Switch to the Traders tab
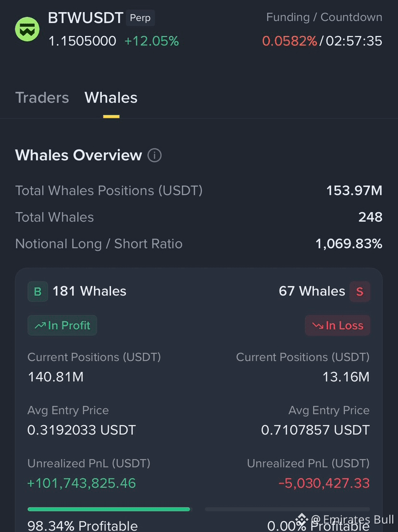The image size is (398, 532). 42,98
